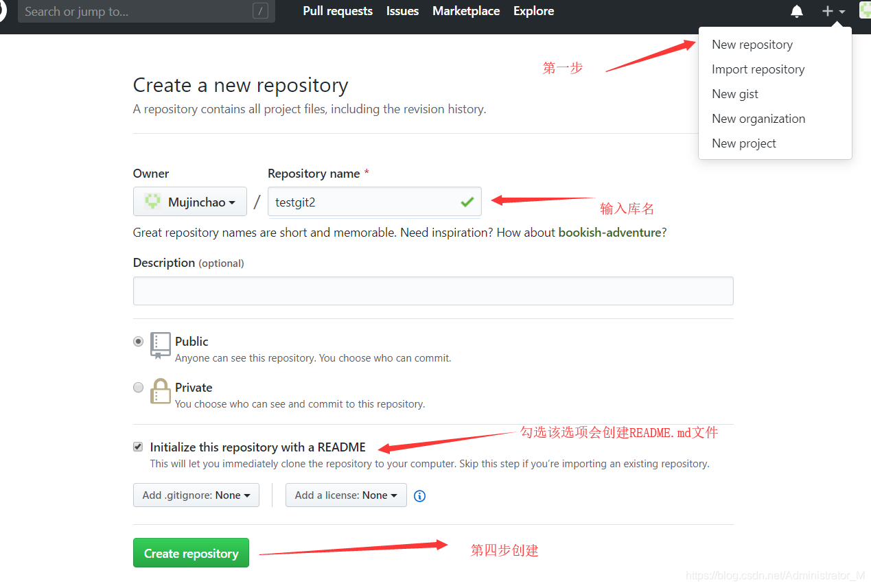This screenshot has width=871, height=588.
Task: Click the Description (optional) label
Action: (x=189, y=263)
